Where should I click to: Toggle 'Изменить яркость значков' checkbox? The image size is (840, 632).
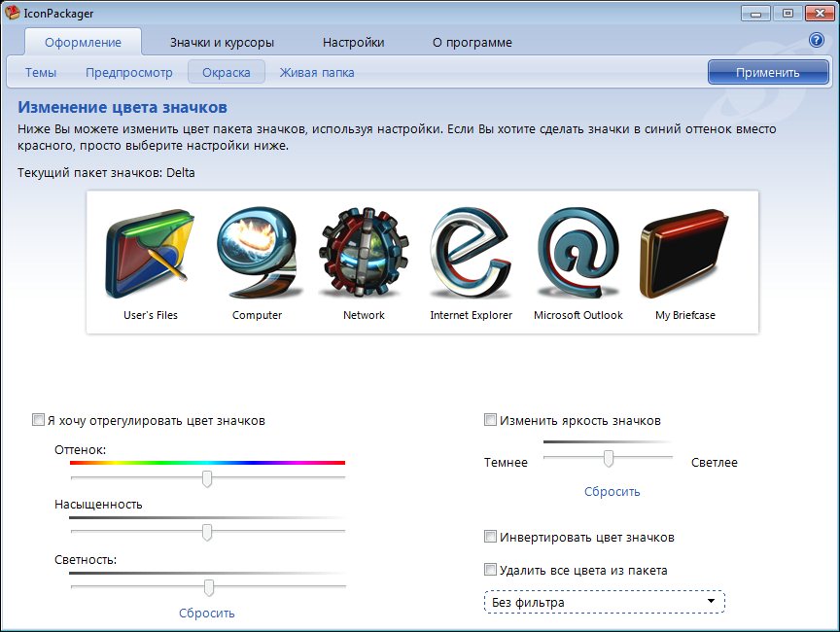(x=491, y=421)
